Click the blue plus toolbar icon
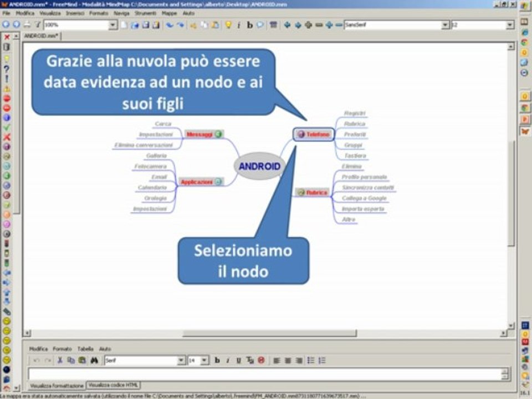This screenshot has width=532, height=399. (329, 25)
